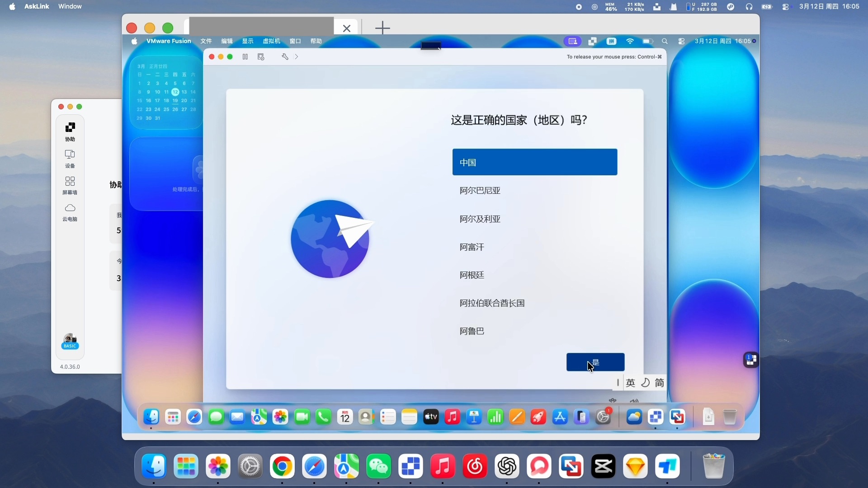Open Finder in the remote Mac dock

pos(151,417)
